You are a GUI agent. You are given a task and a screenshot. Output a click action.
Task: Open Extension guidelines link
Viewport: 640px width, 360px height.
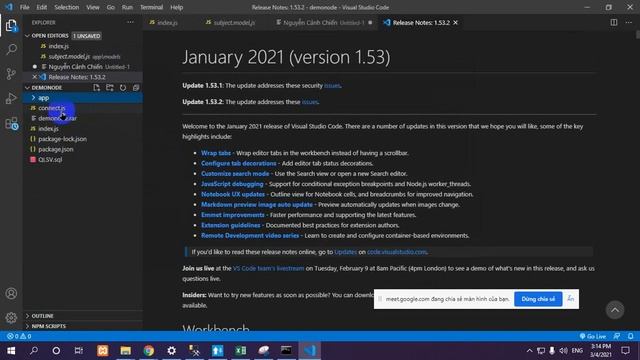(x=231, y=225)
